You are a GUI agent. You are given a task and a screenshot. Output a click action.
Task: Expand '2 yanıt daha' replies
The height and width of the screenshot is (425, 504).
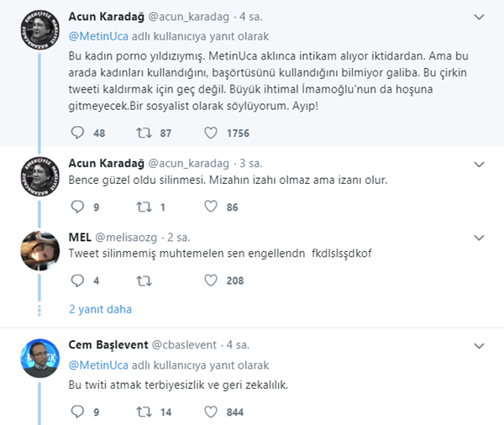coord(100,309)
